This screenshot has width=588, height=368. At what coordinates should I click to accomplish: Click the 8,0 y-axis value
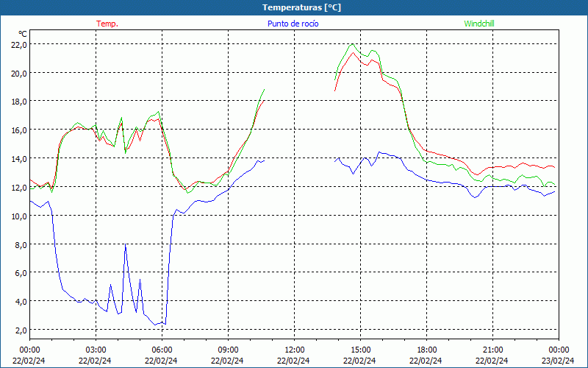22,244
